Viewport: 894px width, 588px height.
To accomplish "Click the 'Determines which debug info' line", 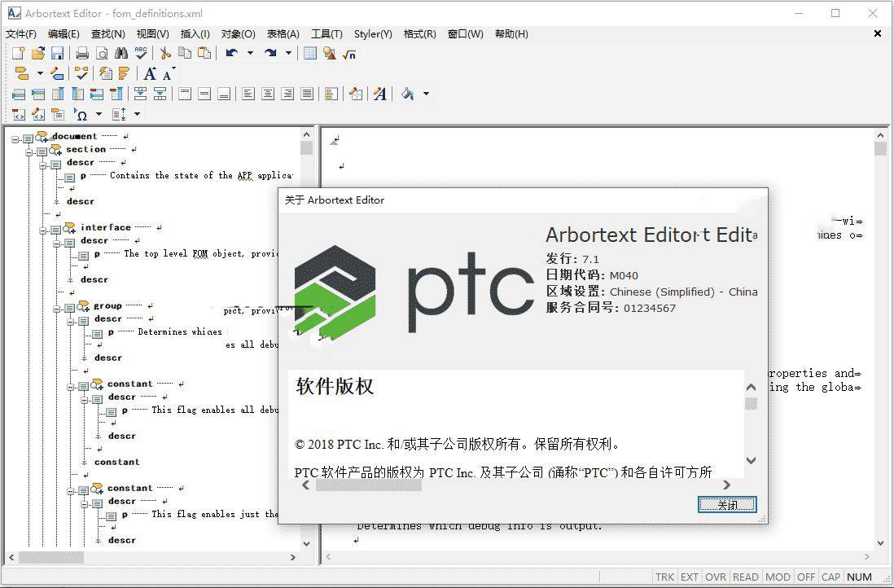I will [479, 526].
